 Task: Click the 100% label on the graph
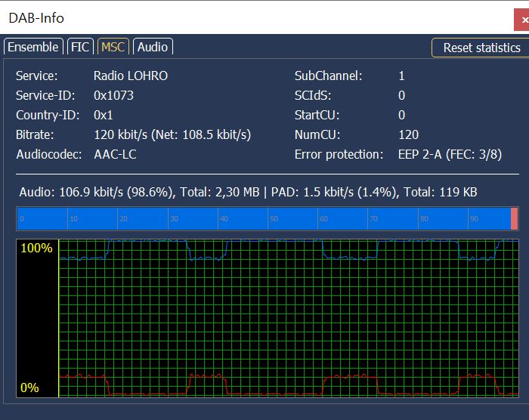coord(37,249)
